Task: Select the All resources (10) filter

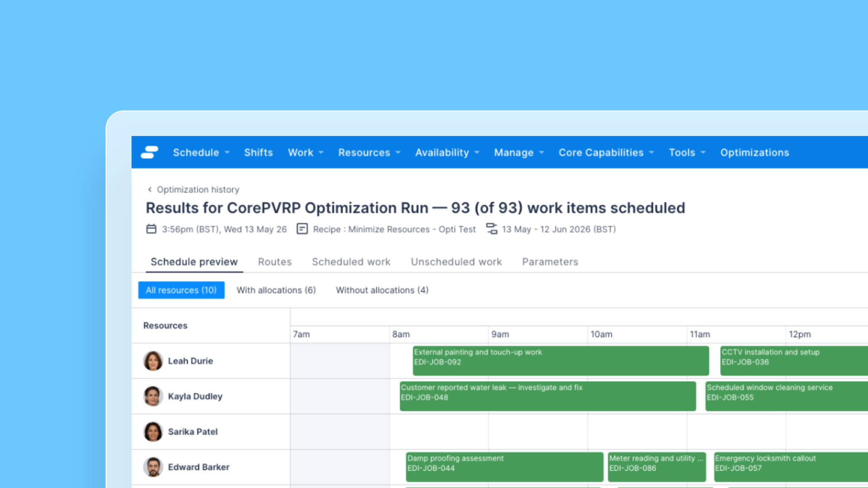Action: tap(181, 290)
